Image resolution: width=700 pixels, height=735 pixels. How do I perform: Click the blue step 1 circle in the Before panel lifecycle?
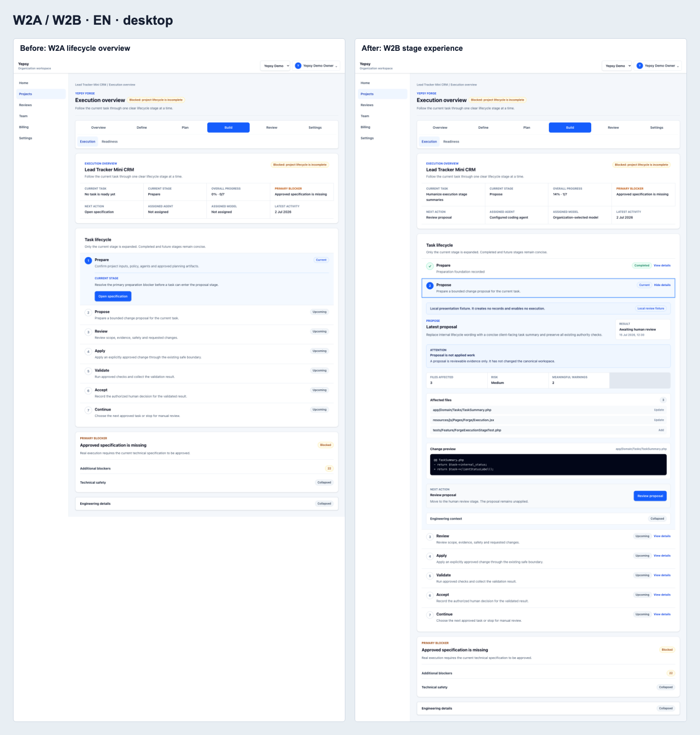[x=88, y=260]
